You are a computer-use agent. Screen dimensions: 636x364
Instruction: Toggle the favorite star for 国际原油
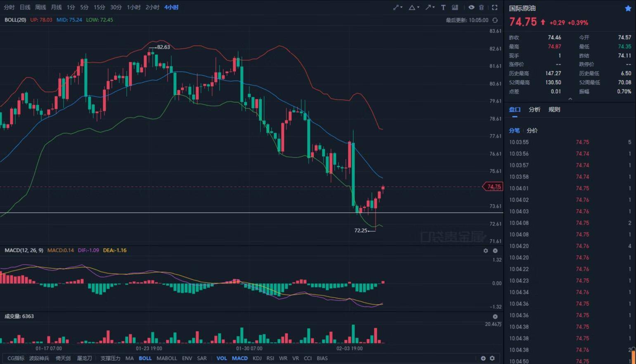(628, 8)
